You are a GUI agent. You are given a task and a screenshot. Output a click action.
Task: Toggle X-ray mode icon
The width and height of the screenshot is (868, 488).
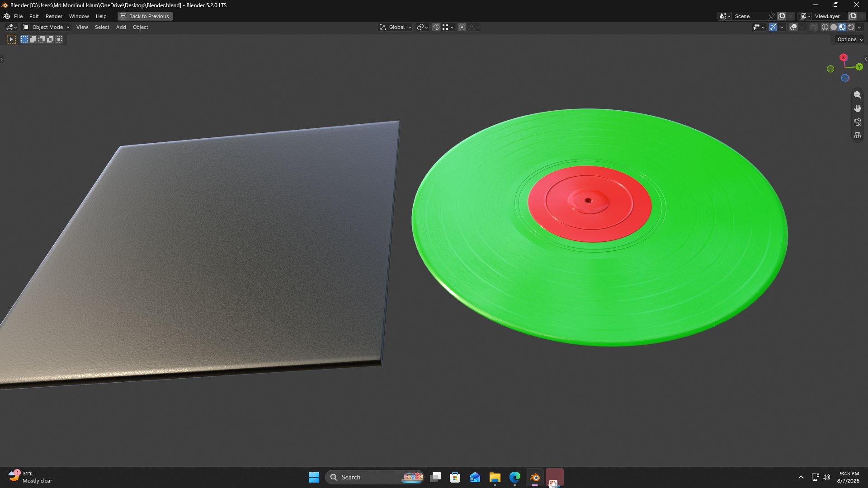pyautogui.click(x=813, y=28)
